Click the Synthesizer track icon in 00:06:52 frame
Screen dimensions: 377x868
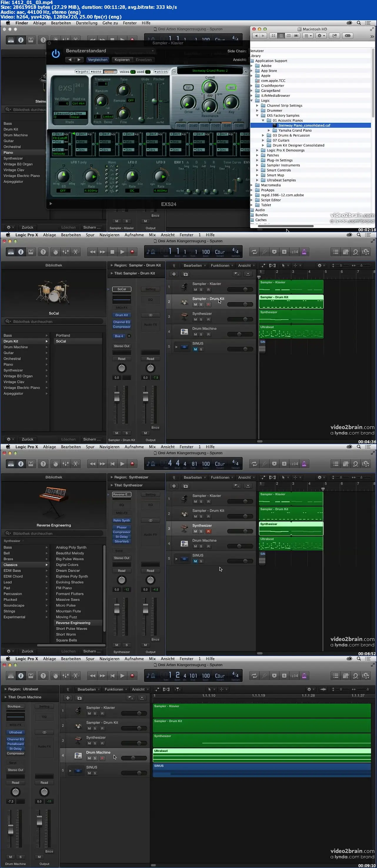184,528
